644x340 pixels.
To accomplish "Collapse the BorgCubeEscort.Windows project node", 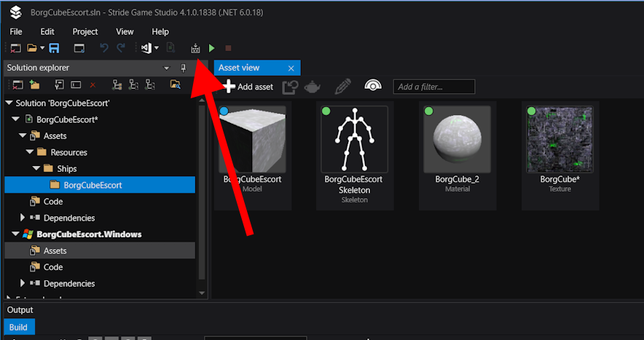I will 15,234.
